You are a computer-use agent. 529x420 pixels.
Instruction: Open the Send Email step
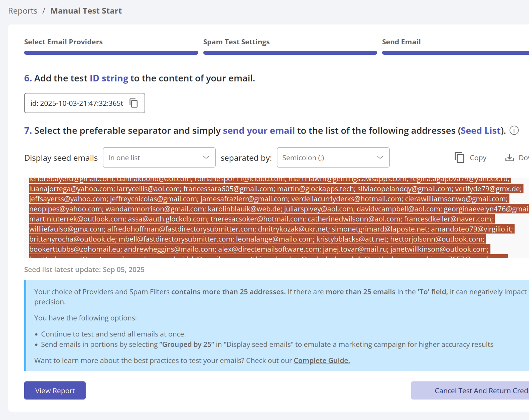[x=401, y=42]
